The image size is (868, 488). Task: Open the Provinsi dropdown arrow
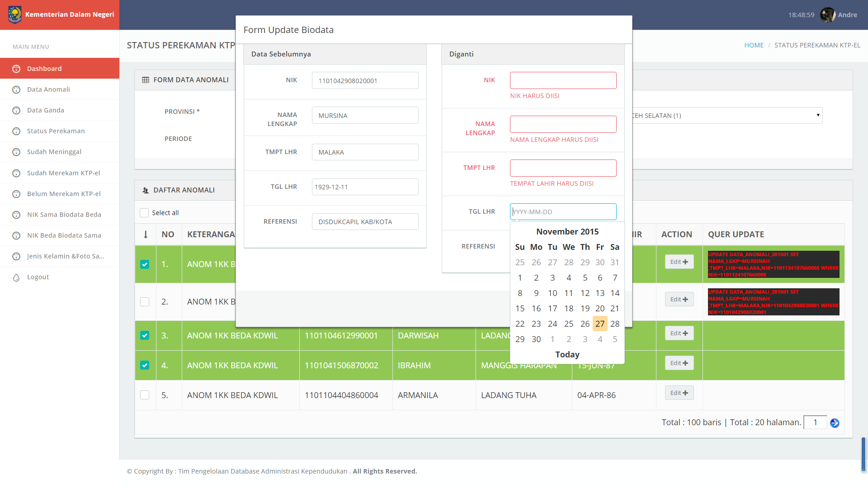tap(818, 115)
